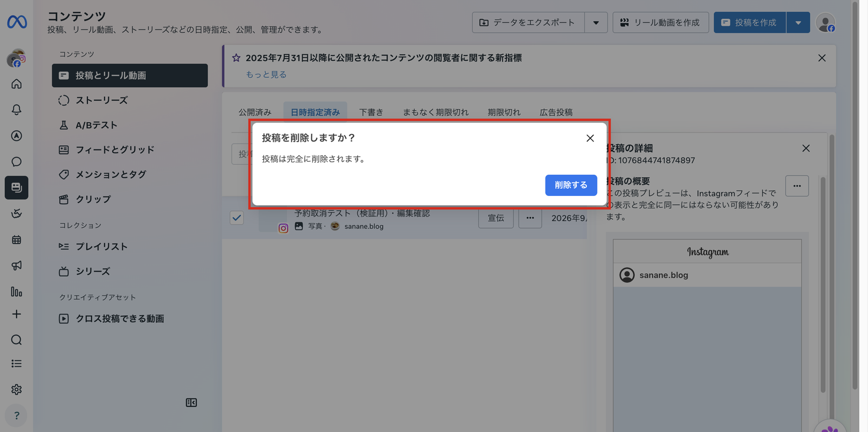This screenshot has height=432, width=868.
Task: Open the bar chart insights icon
Action: 17,292
